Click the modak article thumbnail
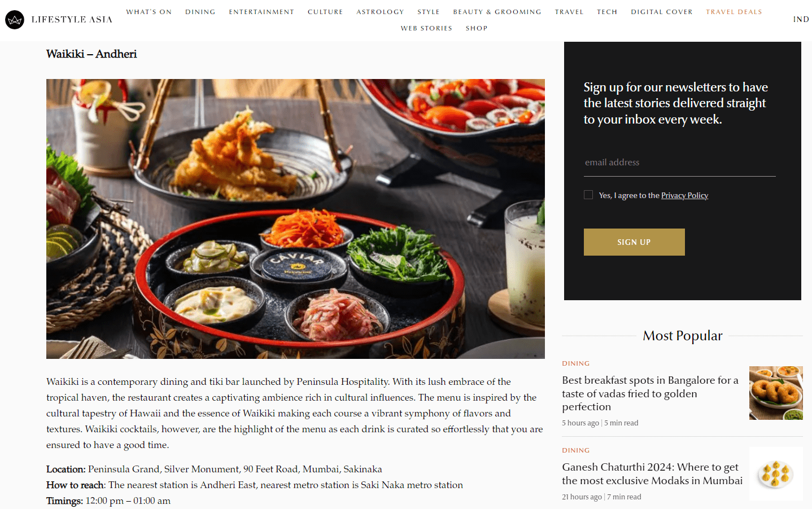Screen dimensions: 812x509 (x=776, y=473)
